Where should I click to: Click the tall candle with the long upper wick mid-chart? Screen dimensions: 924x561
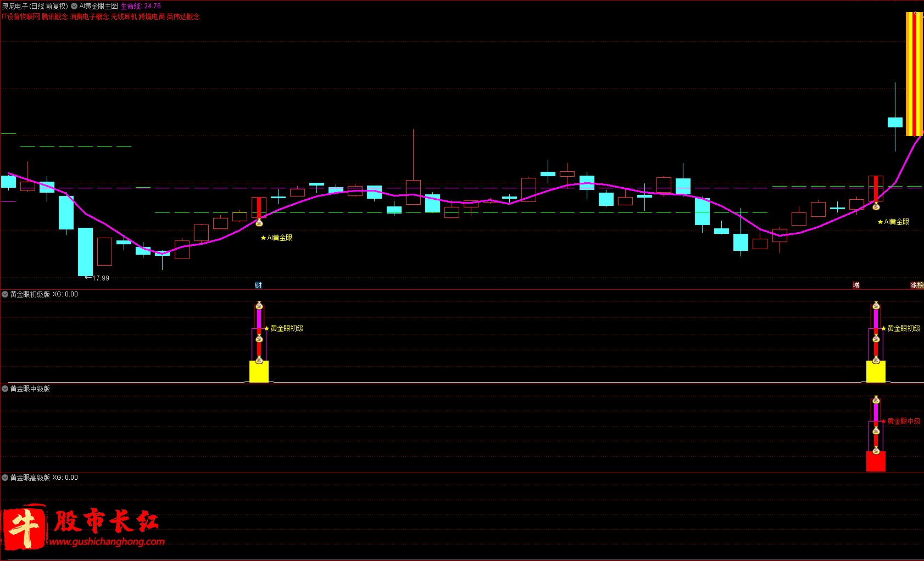(413, 192)
